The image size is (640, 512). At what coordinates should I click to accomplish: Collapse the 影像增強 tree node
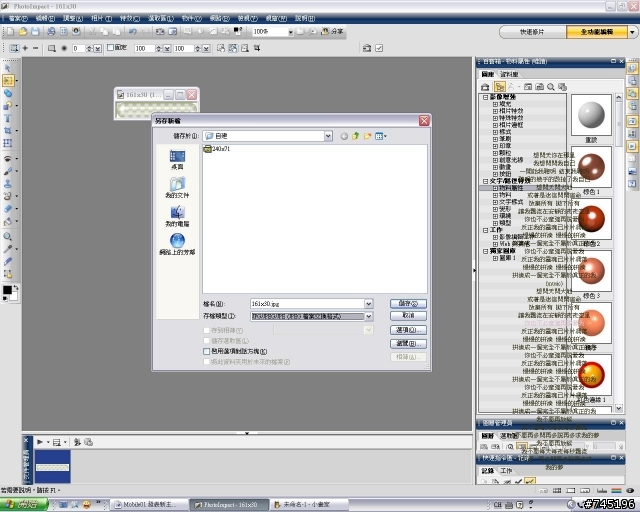[486, 97]
